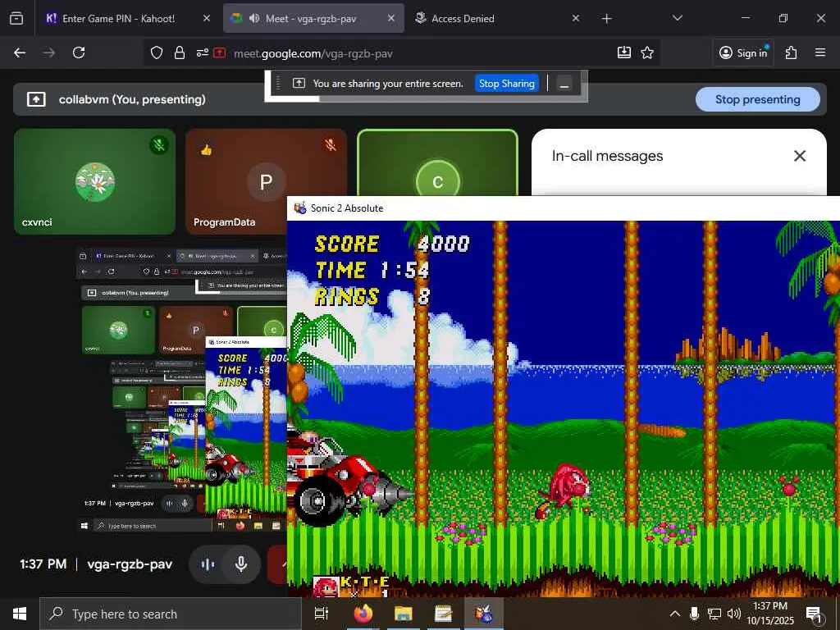840x630 pixels.
Task: Select the Meet vga-rgzb-pav tab
Action: point(313,18)
